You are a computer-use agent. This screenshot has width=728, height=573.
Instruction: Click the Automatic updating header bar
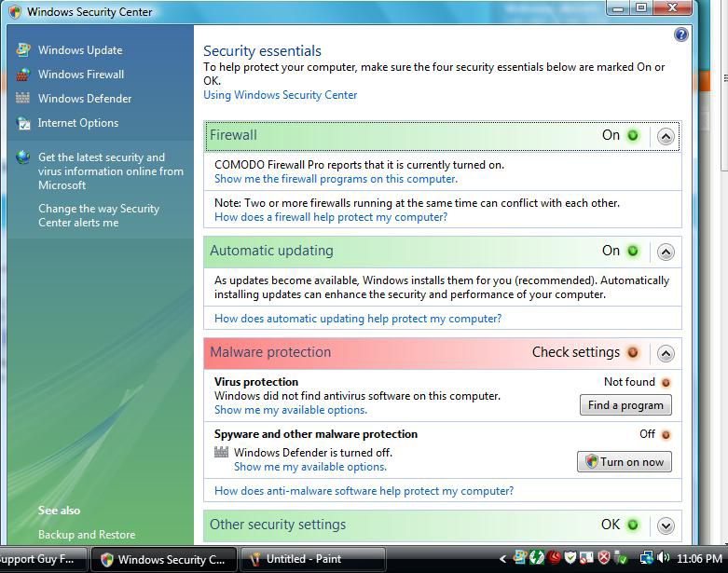click(x=443, y=252)
